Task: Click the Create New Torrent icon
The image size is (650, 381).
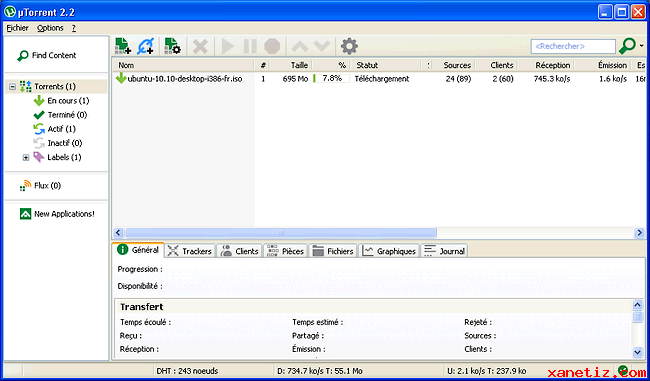Action: pyautogui.click(x=172, y=46)
